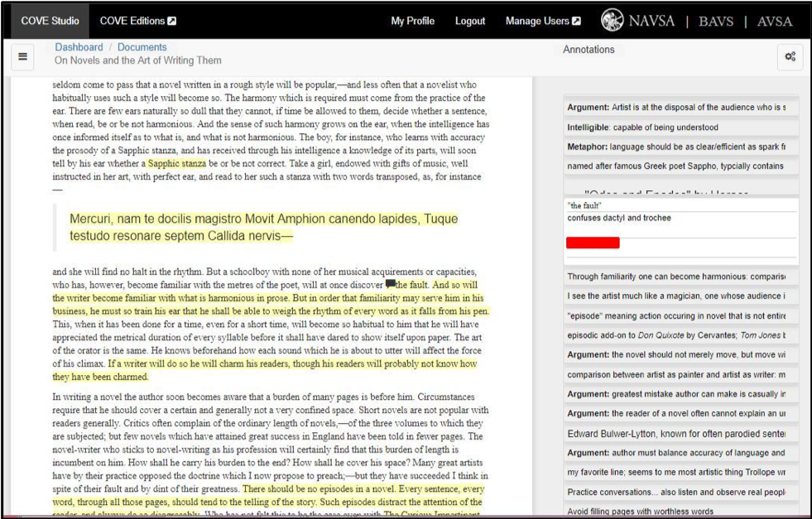Click the external-link icon beside COVE Editions

172,21
